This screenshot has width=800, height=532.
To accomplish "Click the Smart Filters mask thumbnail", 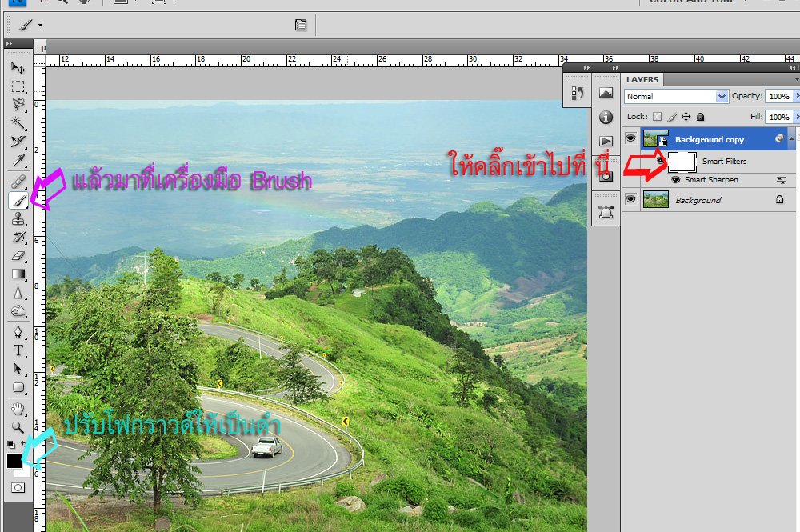I will [x=682, y=162].
